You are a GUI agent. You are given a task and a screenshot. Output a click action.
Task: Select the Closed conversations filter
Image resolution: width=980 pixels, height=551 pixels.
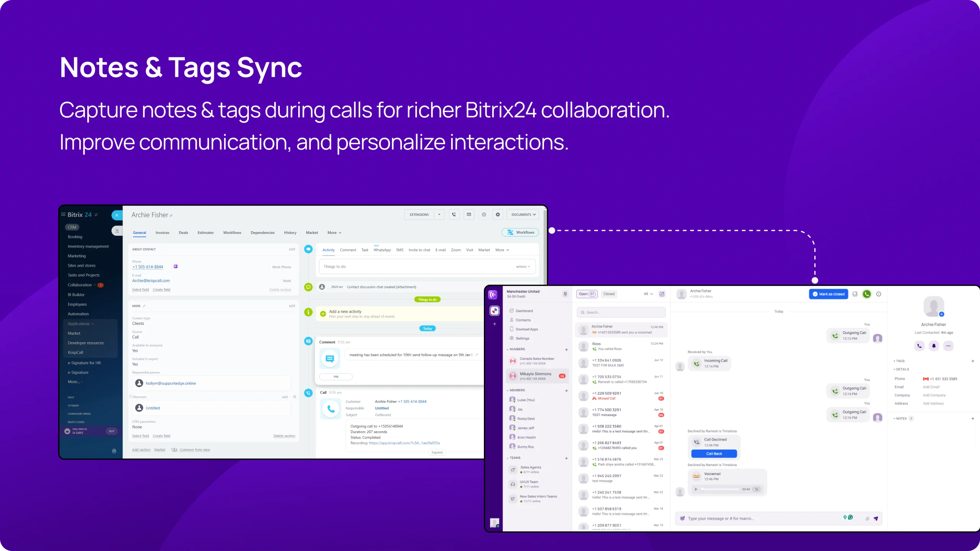609,294
